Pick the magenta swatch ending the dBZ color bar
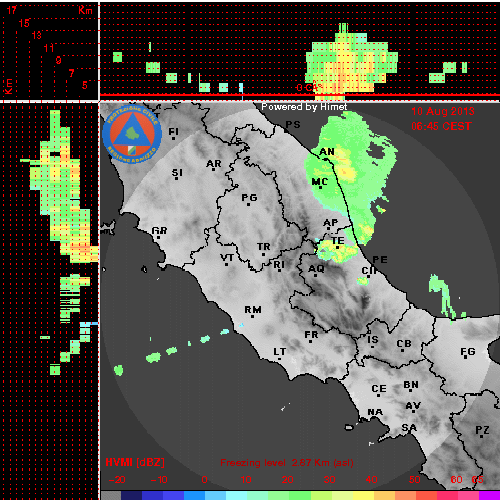Viewport: 500px width, 500px height. [489, 495]
